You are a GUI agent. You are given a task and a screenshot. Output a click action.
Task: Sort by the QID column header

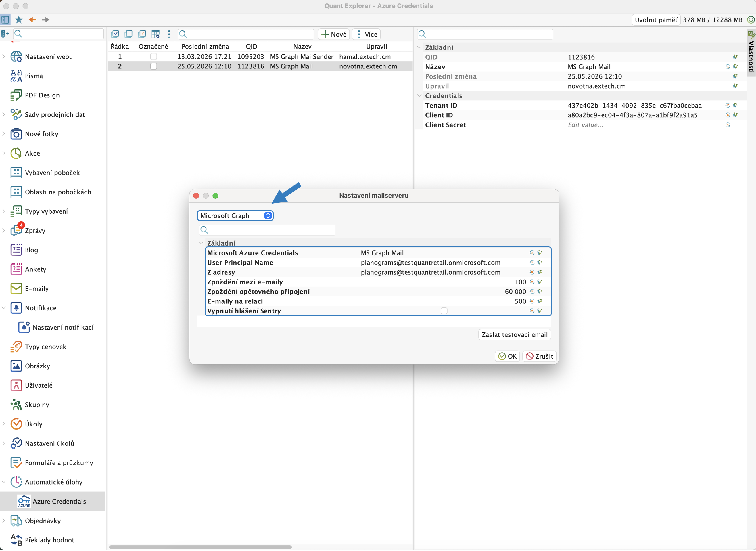[x=251, y=46]
